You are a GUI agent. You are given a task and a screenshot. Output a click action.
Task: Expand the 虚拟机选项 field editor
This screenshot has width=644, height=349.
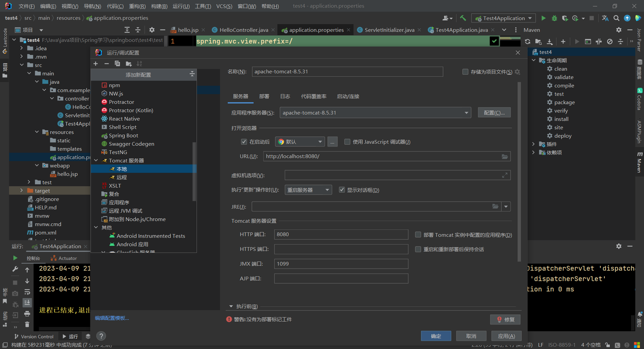pos(505,175)
